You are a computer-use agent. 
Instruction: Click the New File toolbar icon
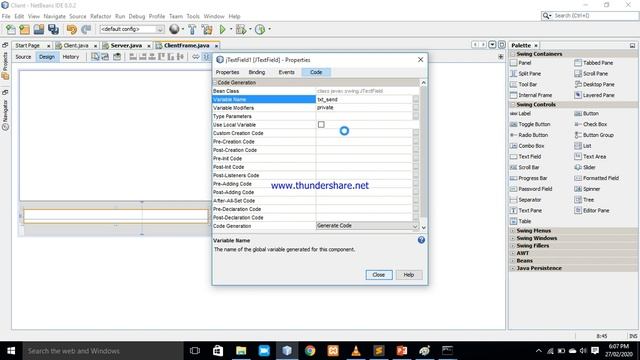click(11, 29)
